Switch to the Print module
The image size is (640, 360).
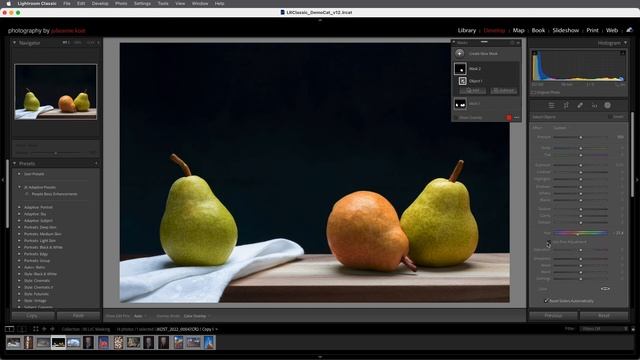(x=592, y=31)
